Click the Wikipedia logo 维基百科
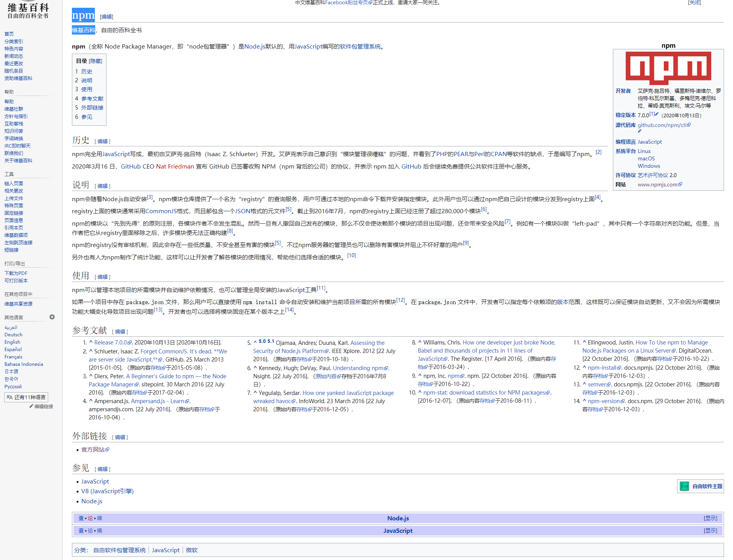The image size is (733, 560). click(28, 10)
